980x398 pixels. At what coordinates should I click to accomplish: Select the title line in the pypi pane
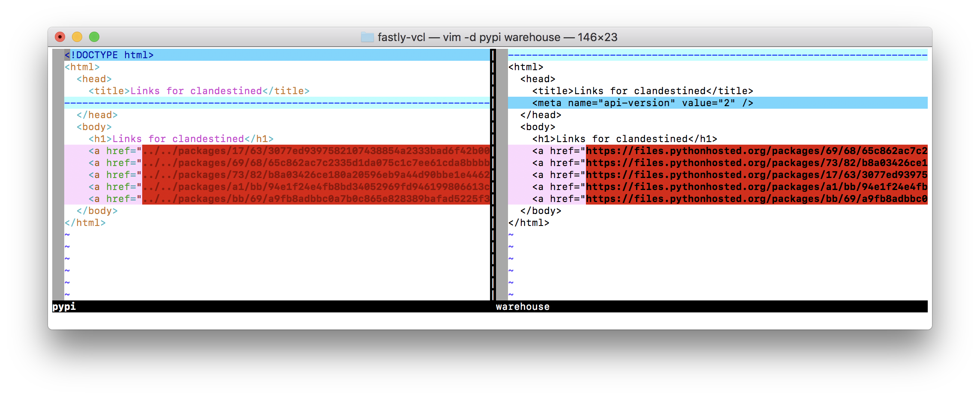pos(199,91)
